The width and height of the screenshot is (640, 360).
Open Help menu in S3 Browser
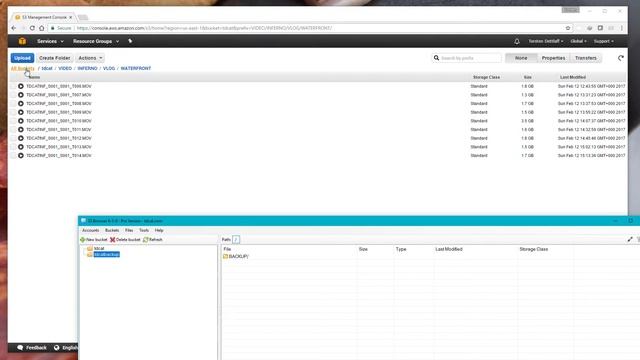159,230
